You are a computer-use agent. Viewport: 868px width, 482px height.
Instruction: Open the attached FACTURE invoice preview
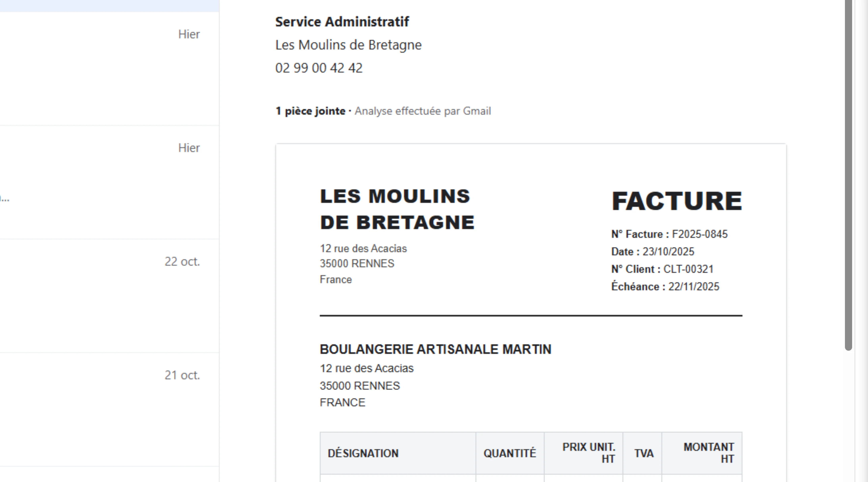tap(531, 313)
